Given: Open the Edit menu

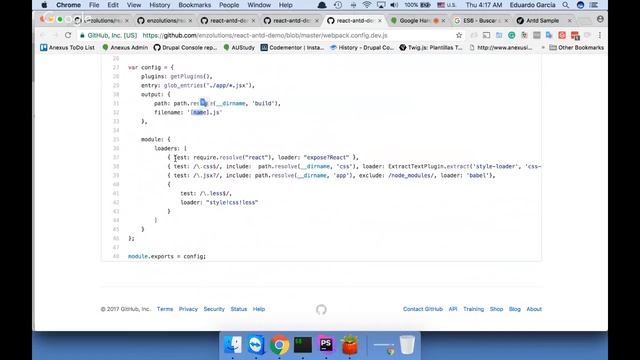Looking at the screenshot, I should point(113,5).
